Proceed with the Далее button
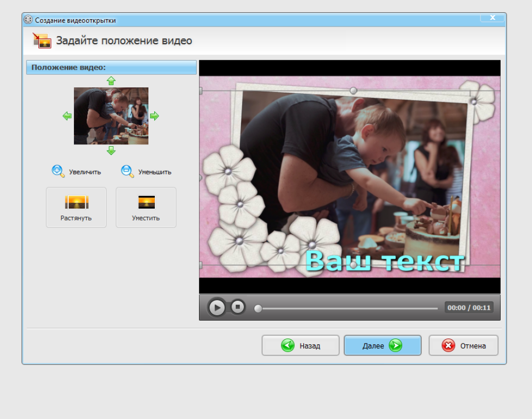532x419 pixels. tap(383, 346)
